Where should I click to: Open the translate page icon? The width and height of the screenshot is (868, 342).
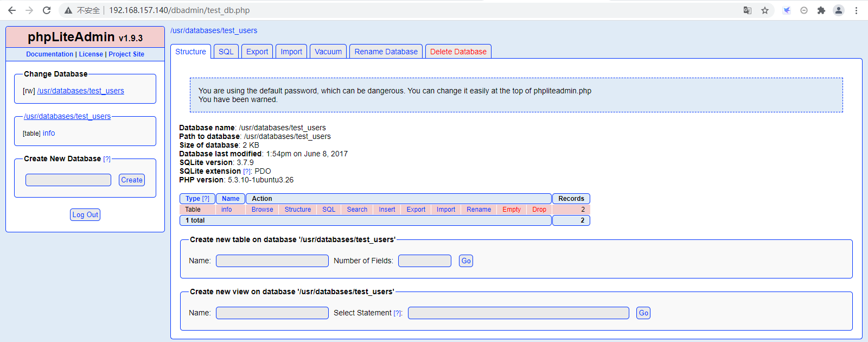tap(748, 10)
